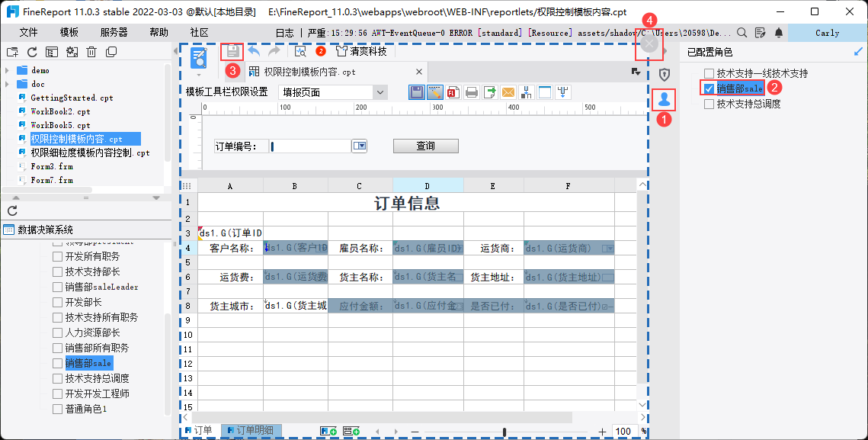Click the trash delete icon in file toolbar
This screenshot has width=868, height=440.
point(91,52)
